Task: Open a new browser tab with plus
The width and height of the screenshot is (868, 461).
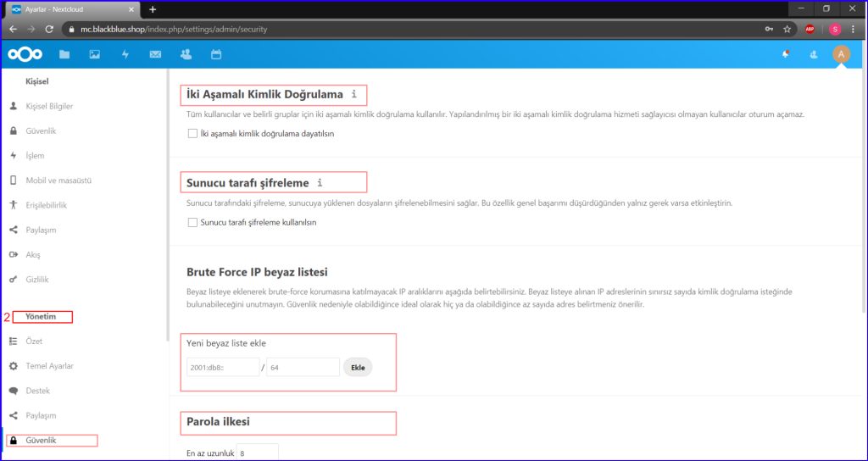Action: click(x=153, y=9)
